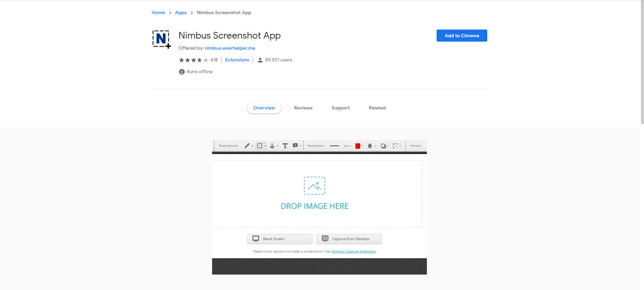The width and height of the screenshot is (644, 290).
Task: Click the Drawing tools: label
Action: click(229, 146)
